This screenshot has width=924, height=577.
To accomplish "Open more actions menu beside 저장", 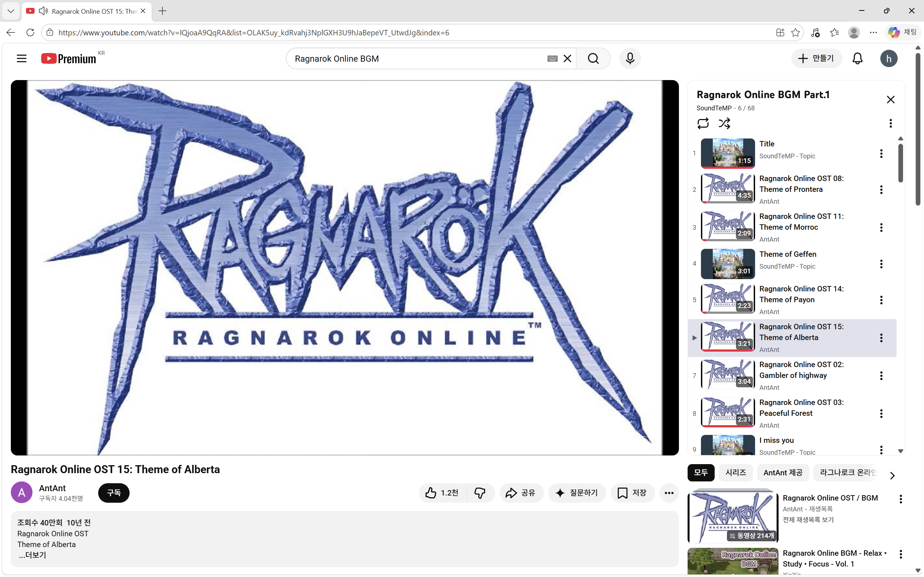I will click(x=669, y=493).
